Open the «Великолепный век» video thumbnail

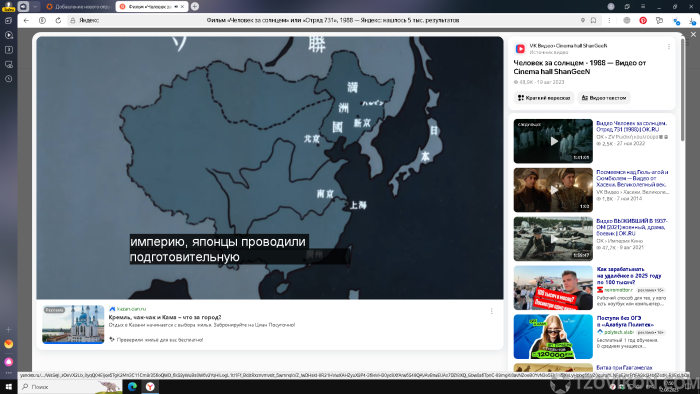click(553, 190)
